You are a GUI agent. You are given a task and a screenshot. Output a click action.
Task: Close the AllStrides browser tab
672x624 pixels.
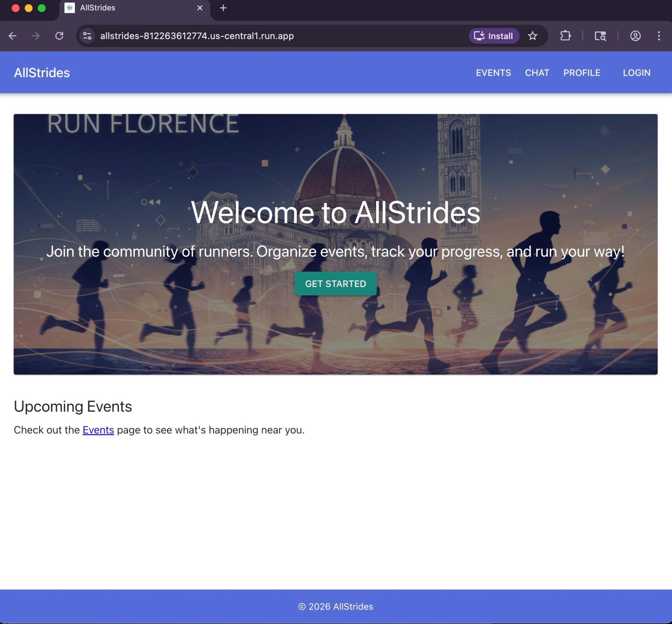tap(200, 8)
